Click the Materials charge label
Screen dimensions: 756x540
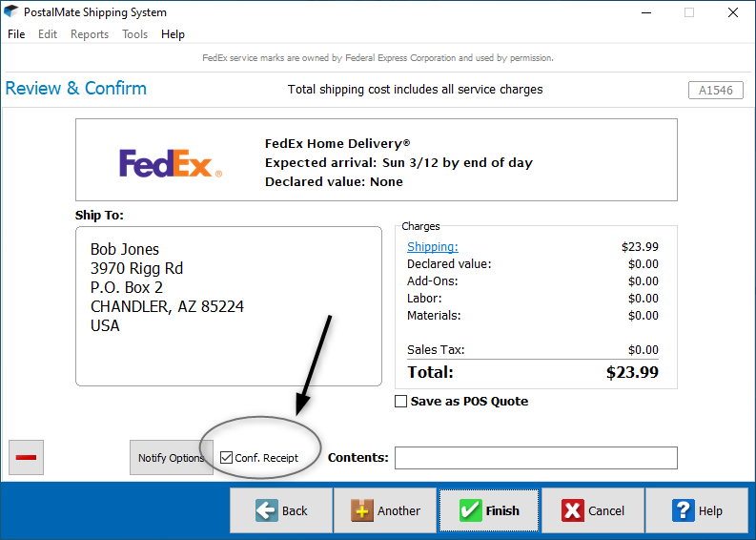434,316
